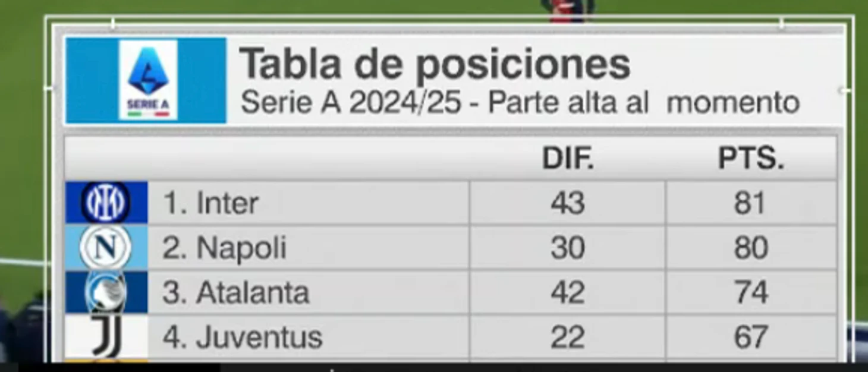
Task: Click Inter's 81 points cell
Action: click(x=750, y=203)
